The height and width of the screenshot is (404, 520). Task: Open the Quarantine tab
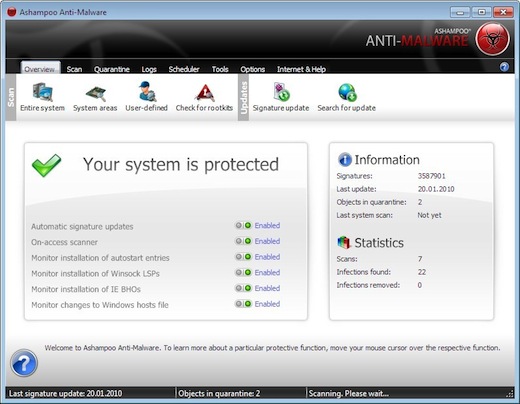(112, 69)
